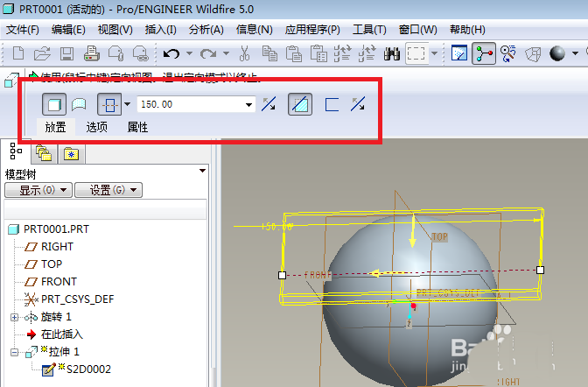Open the redo history dropdown arrow
Image resolution: width=588 pixels, height=387 pixels.
click(x=226, y=53)
